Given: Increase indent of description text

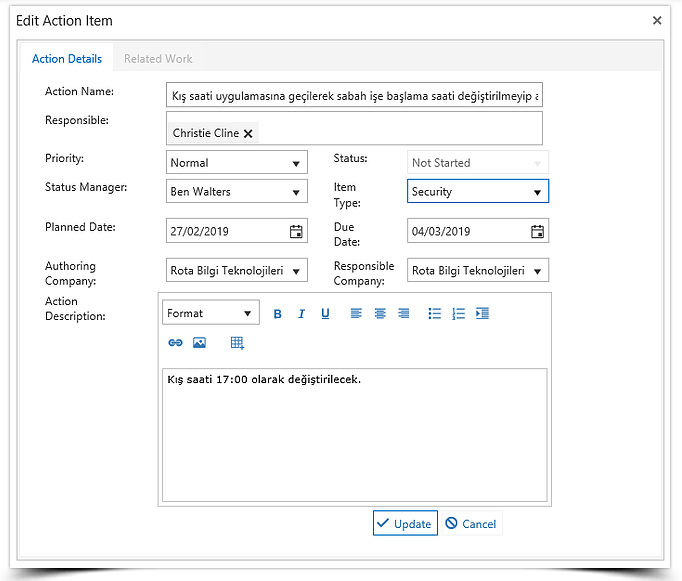Looking at the screenshot, I should (x=483, y=314).
